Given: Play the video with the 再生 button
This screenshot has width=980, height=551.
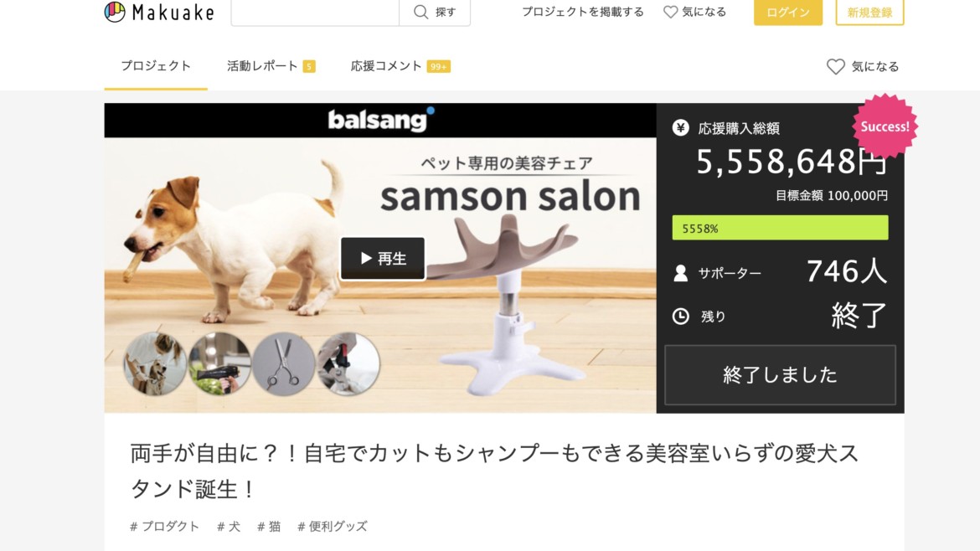Looking at the screenshot, I should tap(383, 258).
